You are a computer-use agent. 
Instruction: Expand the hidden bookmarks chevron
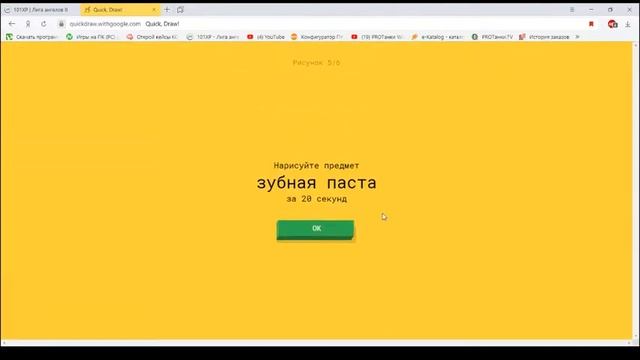577,37
